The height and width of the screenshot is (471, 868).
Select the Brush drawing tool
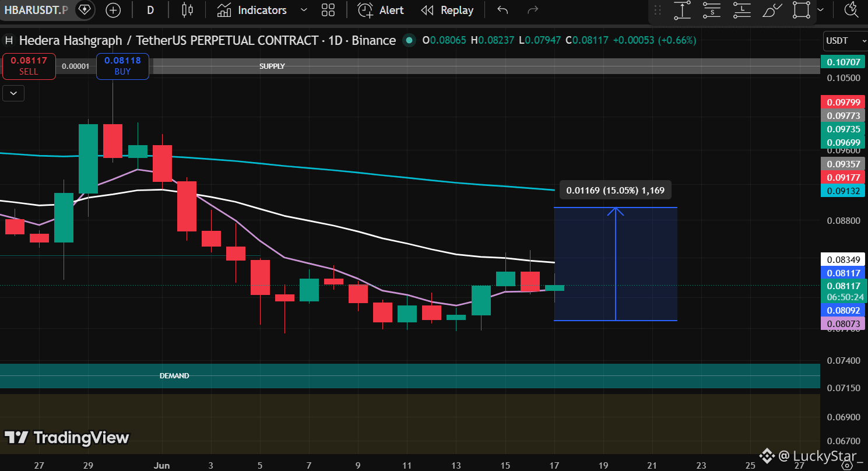click(772, 10)
